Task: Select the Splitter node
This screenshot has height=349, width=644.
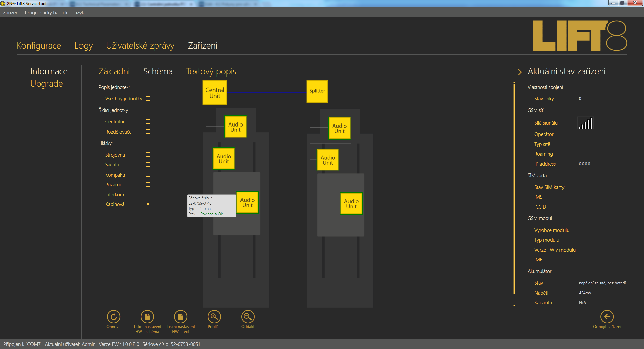Action: (x=317, y=91)
